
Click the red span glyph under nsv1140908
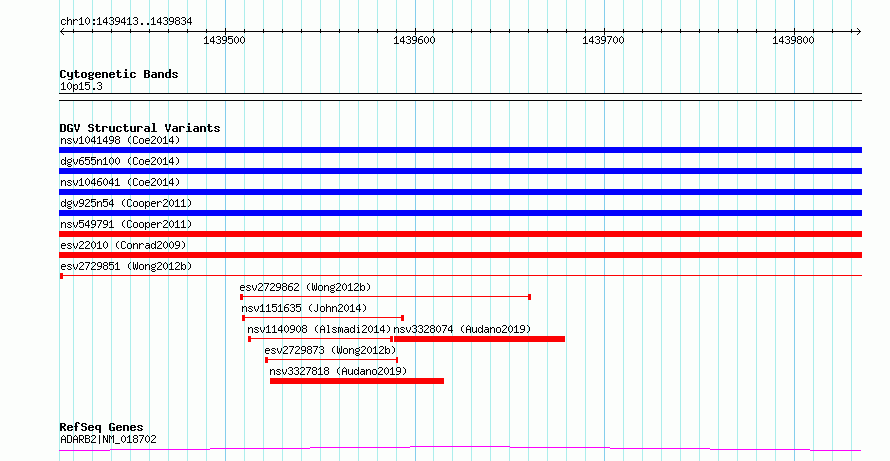coord(321,339)
